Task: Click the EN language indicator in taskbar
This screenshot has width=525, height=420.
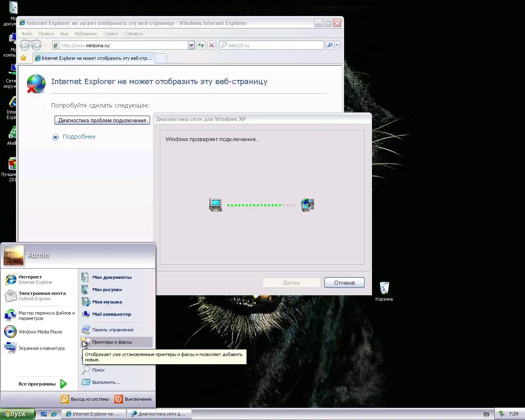Action: (x=486, y=414)
